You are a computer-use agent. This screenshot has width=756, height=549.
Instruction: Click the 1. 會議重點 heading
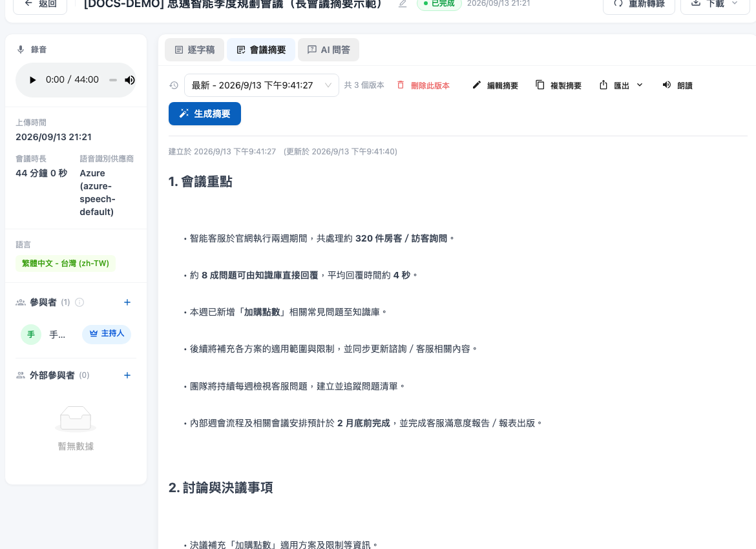point(200,181)
